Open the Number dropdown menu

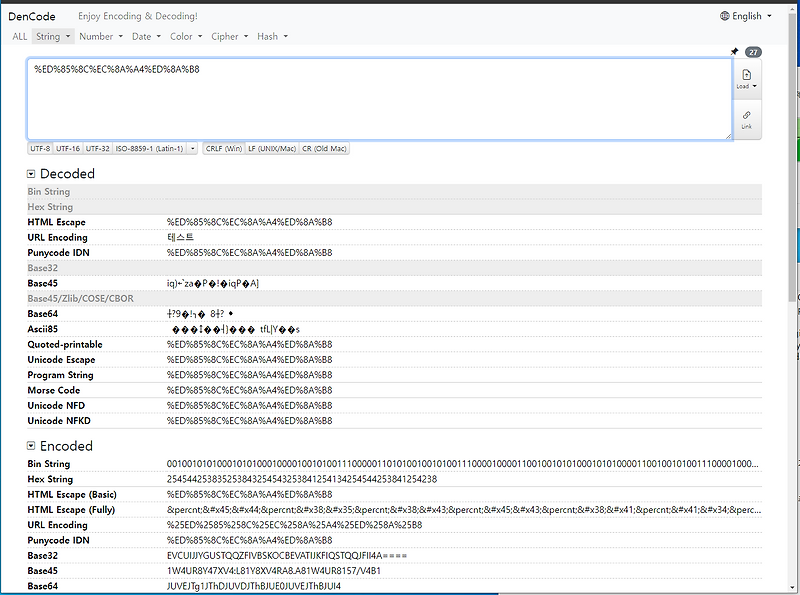100,36
